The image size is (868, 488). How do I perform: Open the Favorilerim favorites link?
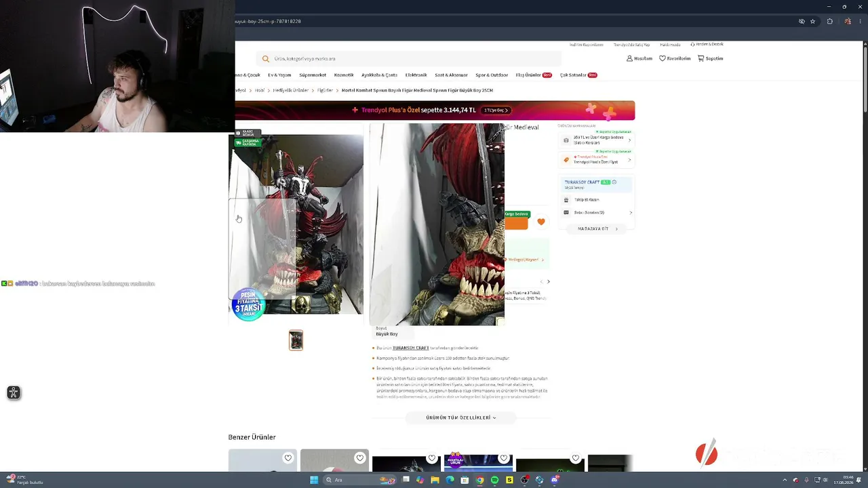(675, 58)
